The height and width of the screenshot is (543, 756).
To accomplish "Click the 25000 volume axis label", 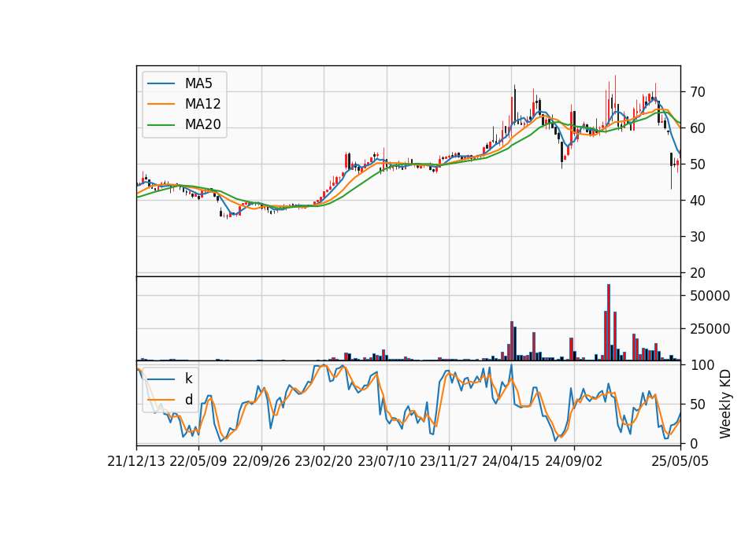I will pyautogui.click(x=710, y=329).
